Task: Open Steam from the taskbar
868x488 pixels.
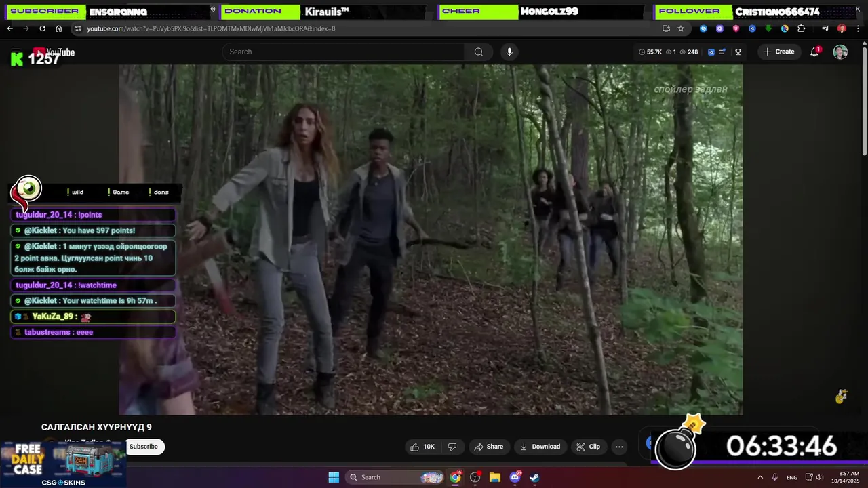Action: click(534, 477)
